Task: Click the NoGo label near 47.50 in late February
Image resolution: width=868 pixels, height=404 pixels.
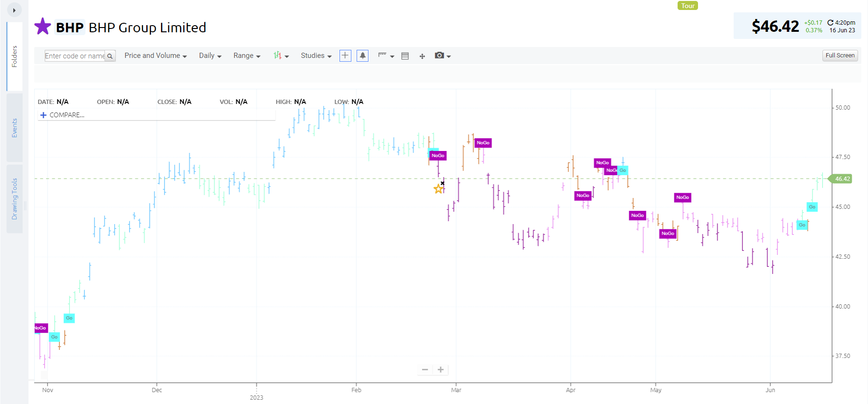Action: coord(438,156)
